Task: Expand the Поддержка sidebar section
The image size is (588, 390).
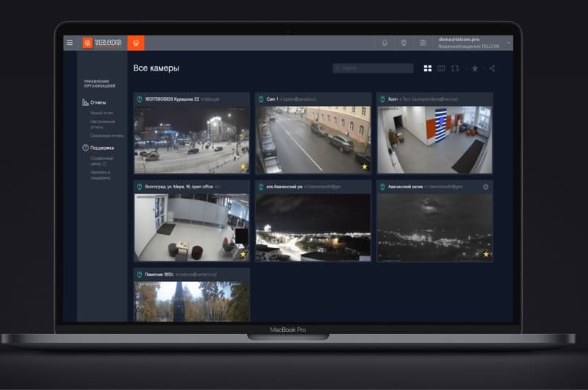Action: point(102,148)
